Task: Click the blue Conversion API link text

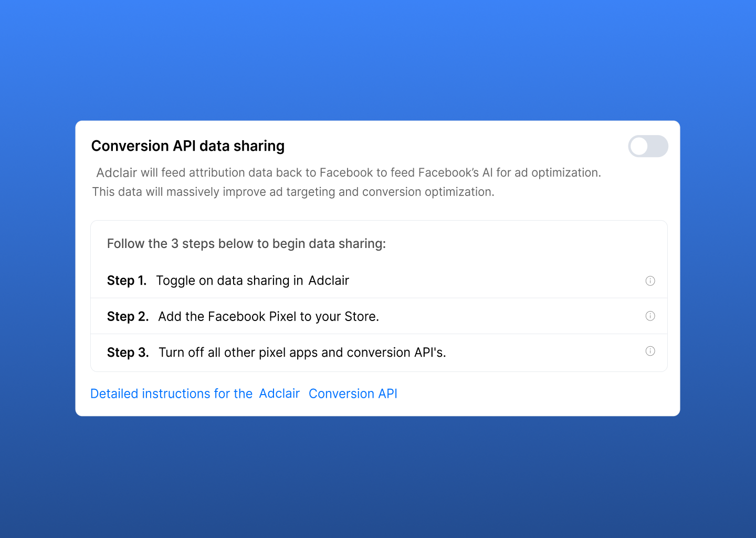Action: (353, 394)
